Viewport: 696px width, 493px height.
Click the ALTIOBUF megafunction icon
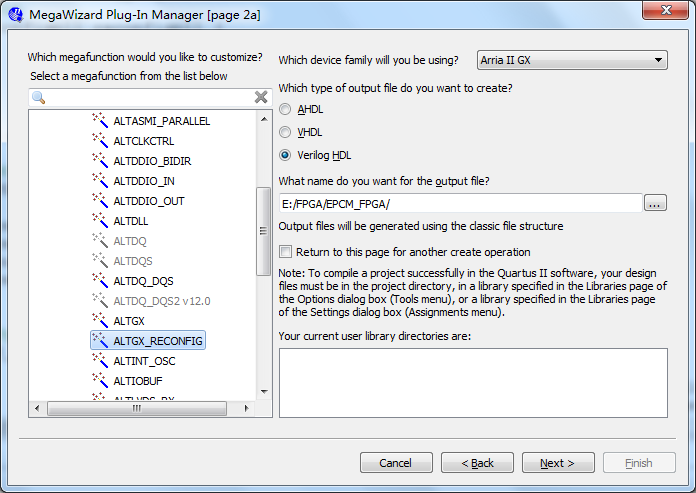99,381
